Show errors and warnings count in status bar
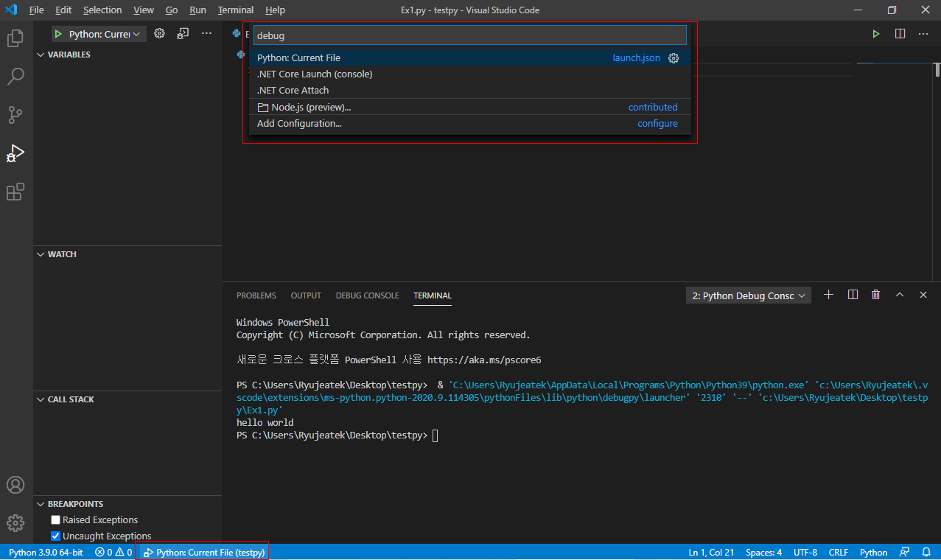 pyautogui.click(x=113, y=553)
